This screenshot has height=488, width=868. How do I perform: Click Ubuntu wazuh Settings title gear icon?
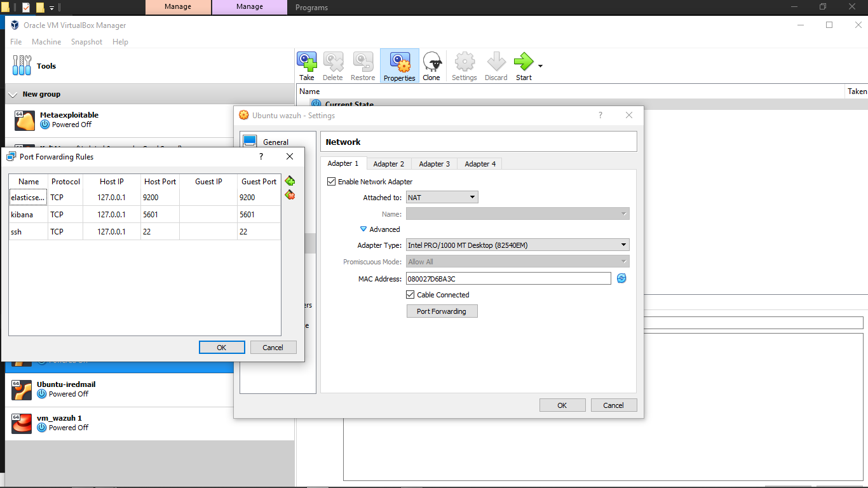tap(243, 115)
